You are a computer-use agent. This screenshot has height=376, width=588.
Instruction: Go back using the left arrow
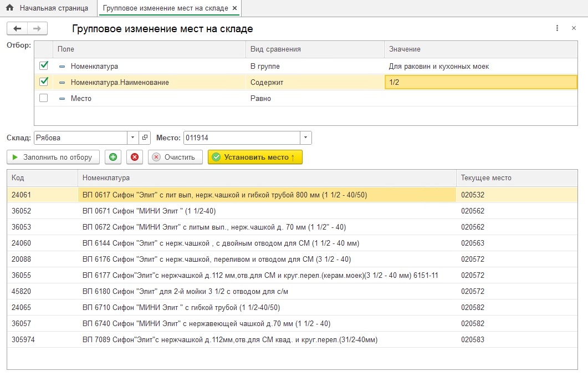click(17, 28)
